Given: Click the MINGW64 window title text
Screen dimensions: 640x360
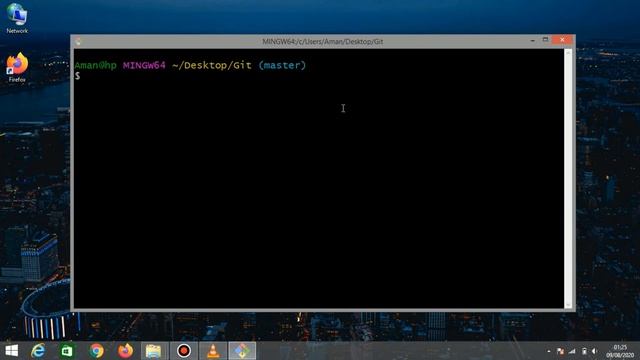Looking at the screenshot, I should click(322, 42).
